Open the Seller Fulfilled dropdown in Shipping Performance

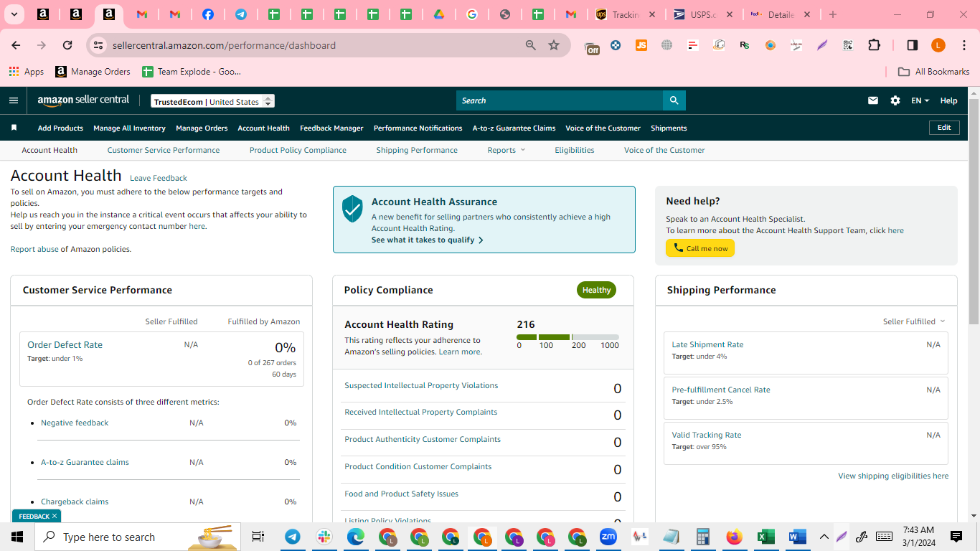[x=914, y=321]
